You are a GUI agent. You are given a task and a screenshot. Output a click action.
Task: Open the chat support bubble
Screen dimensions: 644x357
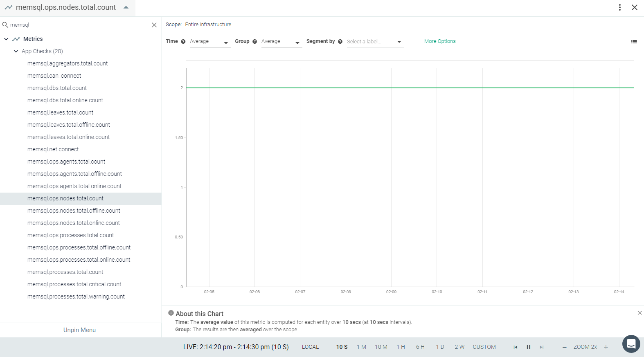(631, 344)
